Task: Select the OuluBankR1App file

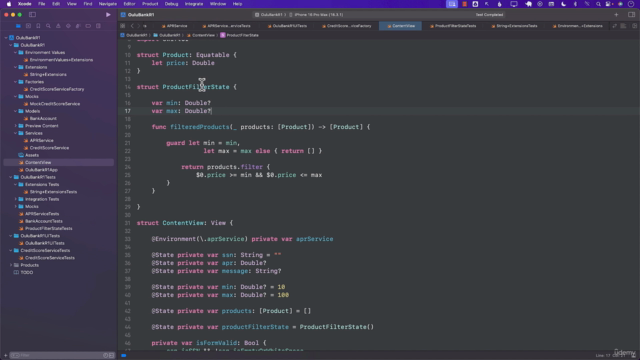Action: (41, 170)
